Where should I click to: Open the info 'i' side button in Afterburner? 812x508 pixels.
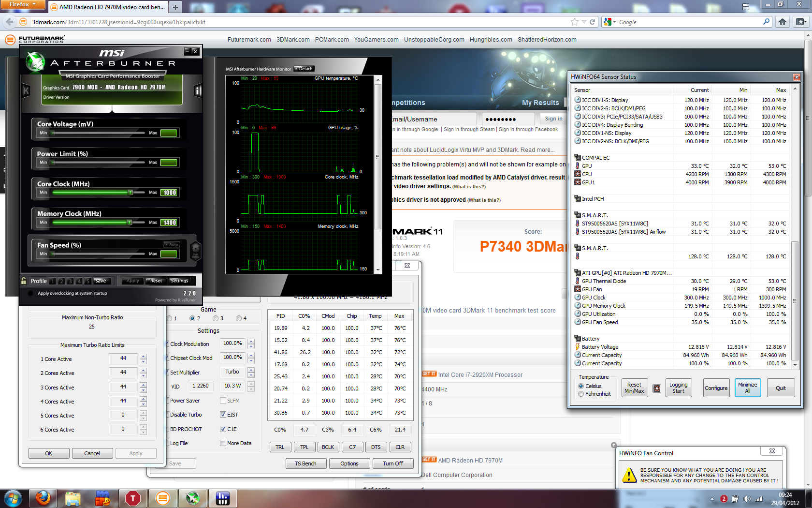click(x=197, y=90)
